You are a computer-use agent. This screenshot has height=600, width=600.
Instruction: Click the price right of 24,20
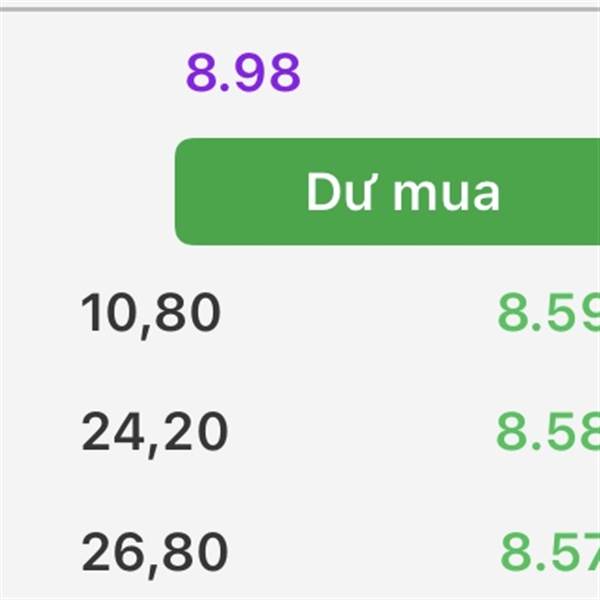click(x=548, y=431)
